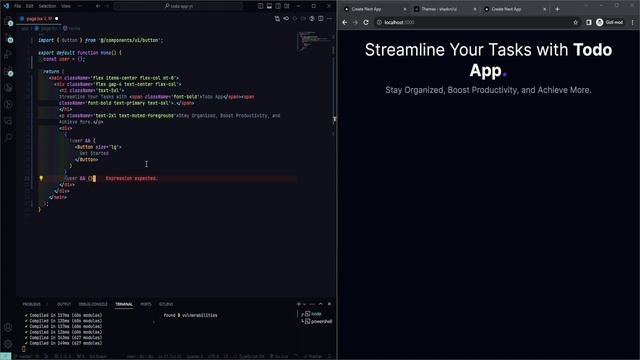The width and height of the screenshot is (640, 360).
Task: Reload the localhost page in Chrome
Action: (366, 22)
